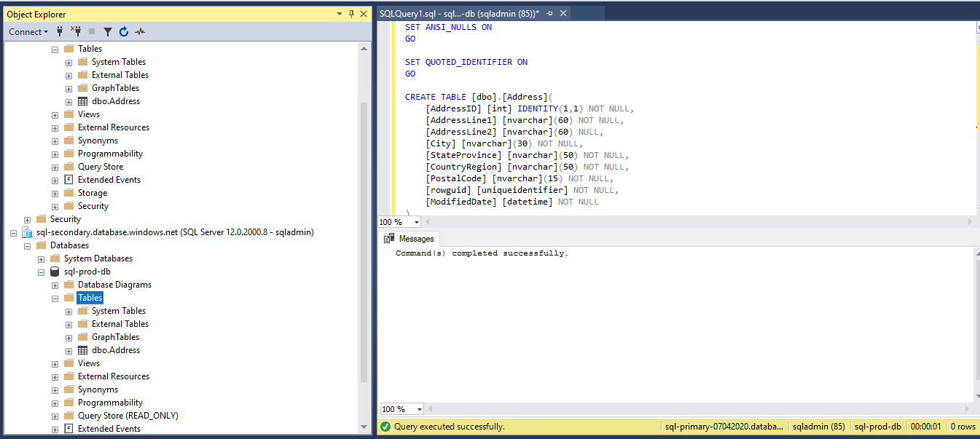
Task: Open the query editor 100 % zoom dropdown
Action: coord(417,222)
